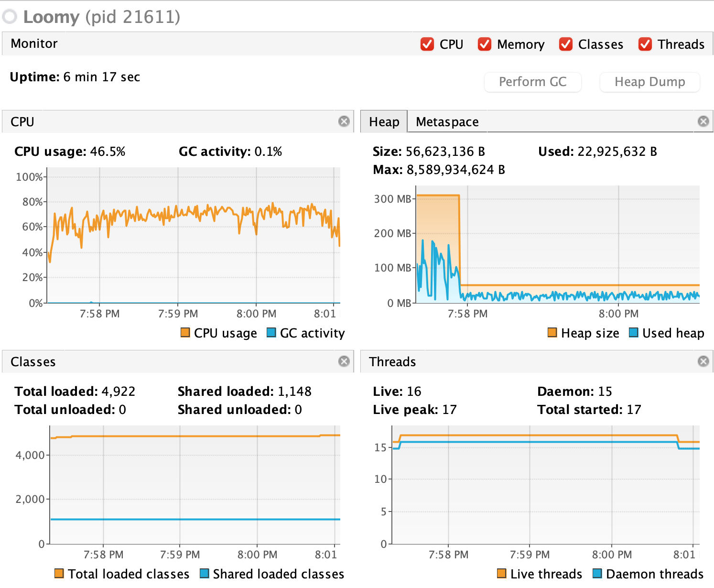714x588 pixels.
Task: Uncheck the CPU checkbox
Action: tap(427, 44)
